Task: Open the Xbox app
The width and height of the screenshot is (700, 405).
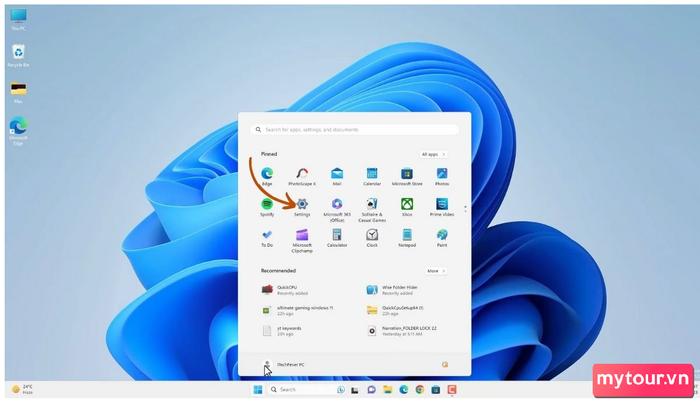Action: 407,207
